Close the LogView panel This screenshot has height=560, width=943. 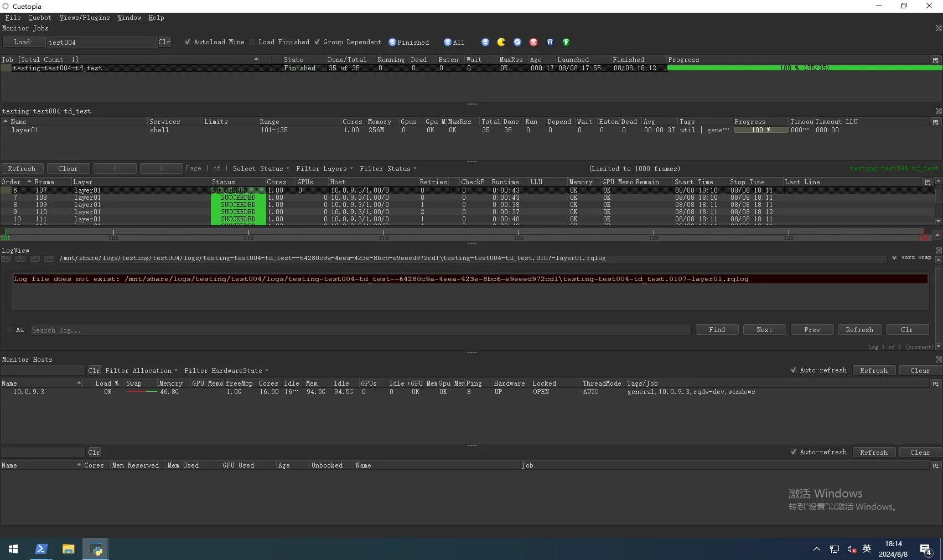(939, 250)
